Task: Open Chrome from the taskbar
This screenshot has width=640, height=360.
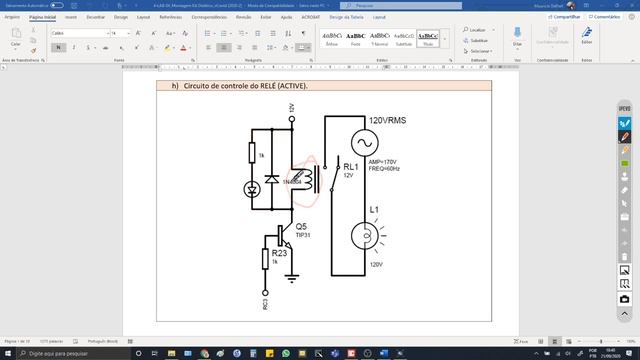Action: tap(204, 353)
